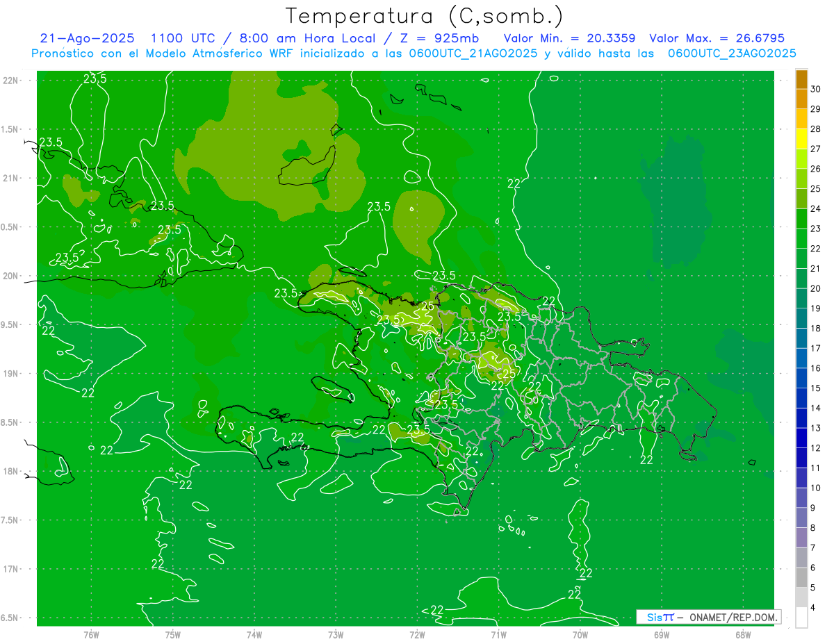Pick the lime swatch between 25 and 26
The image size is (834, 644).
coord(801,179)
